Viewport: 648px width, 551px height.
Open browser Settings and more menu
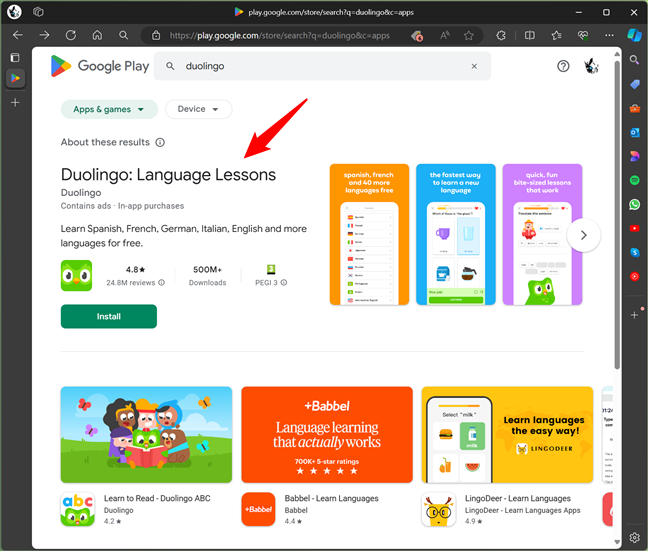tap(609, 36)
